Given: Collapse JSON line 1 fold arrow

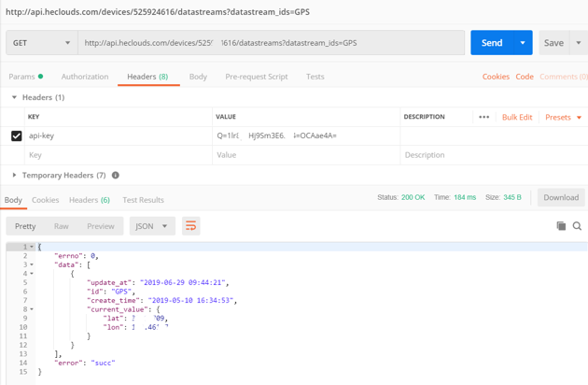Looking at the screenshot, I should click(32, 247).
